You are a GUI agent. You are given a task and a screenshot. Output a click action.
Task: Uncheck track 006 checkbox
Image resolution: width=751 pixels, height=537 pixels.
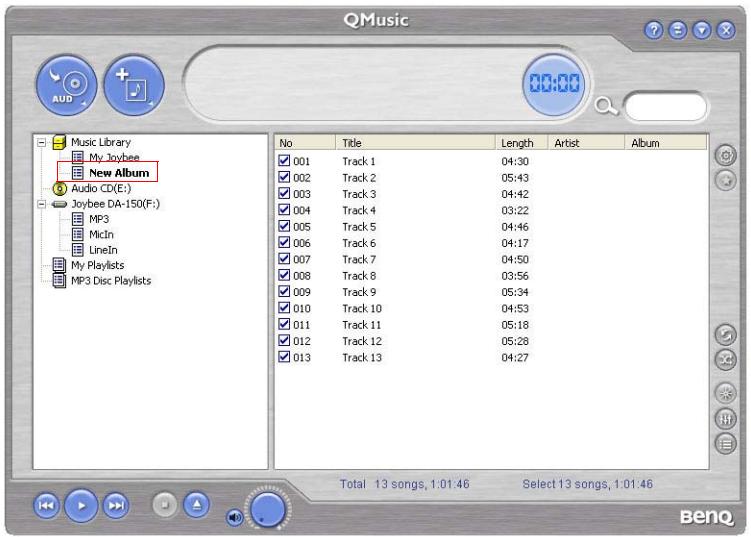pos(284,242)
